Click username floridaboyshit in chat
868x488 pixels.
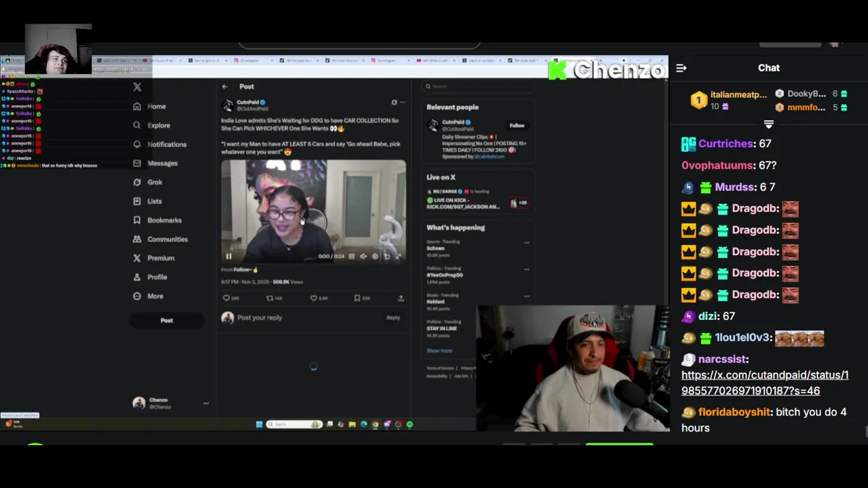(x=734, y=412)
